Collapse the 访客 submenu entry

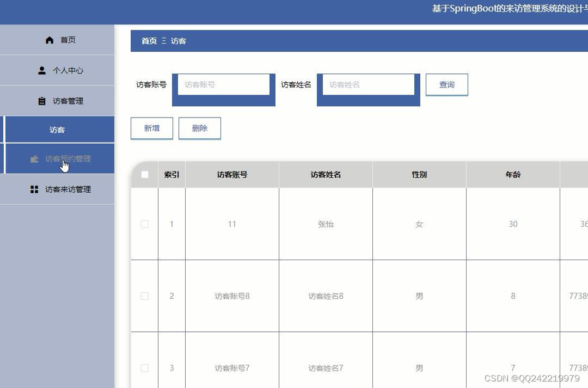tap(57, 130)
